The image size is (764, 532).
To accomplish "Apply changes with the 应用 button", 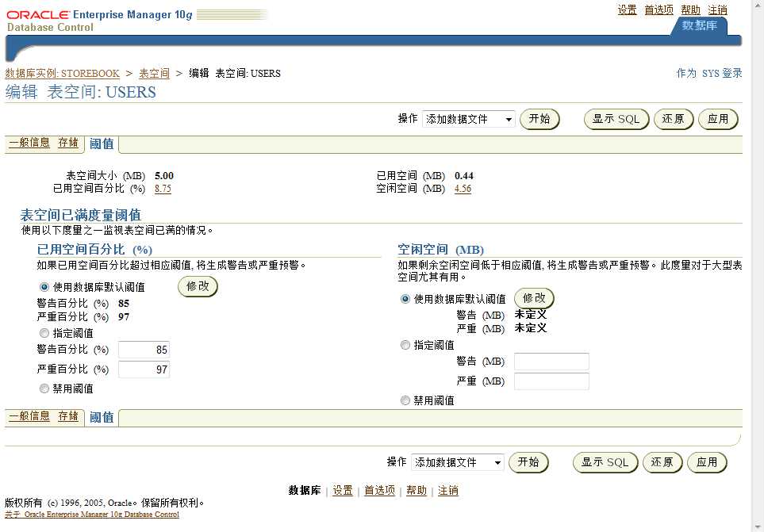I will click(717, 120).
